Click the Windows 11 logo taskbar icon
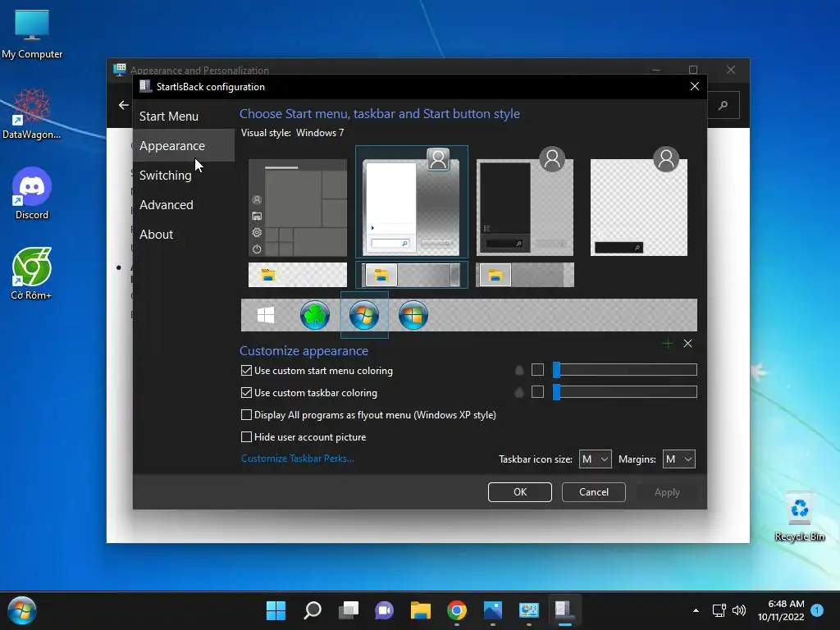 [x=276, y=610]
